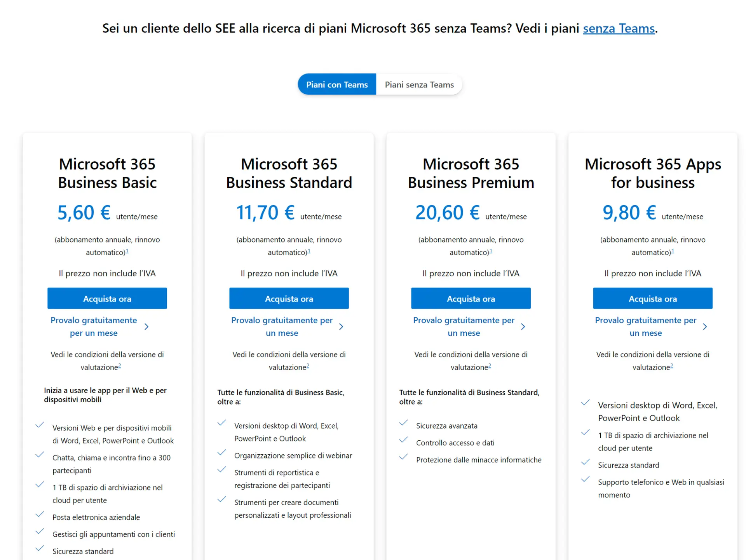
Task: Open footnote 1 under Business Basic price
Action: point(127,251)
